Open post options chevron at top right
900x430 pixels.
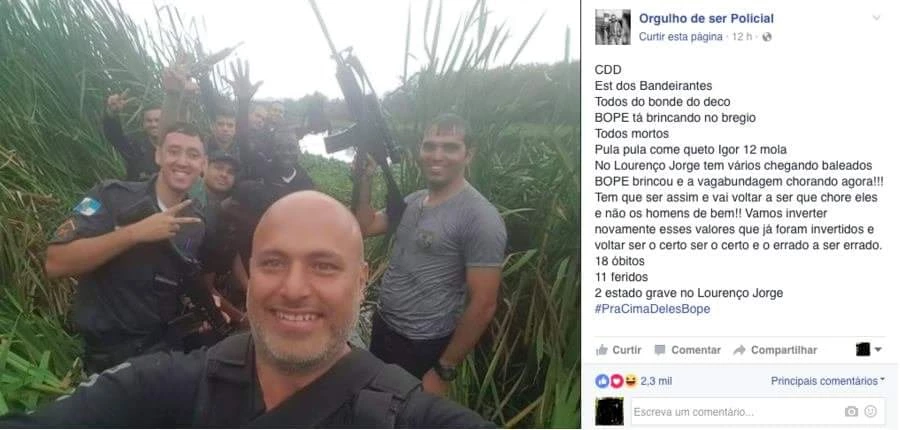tap(876, 18)
